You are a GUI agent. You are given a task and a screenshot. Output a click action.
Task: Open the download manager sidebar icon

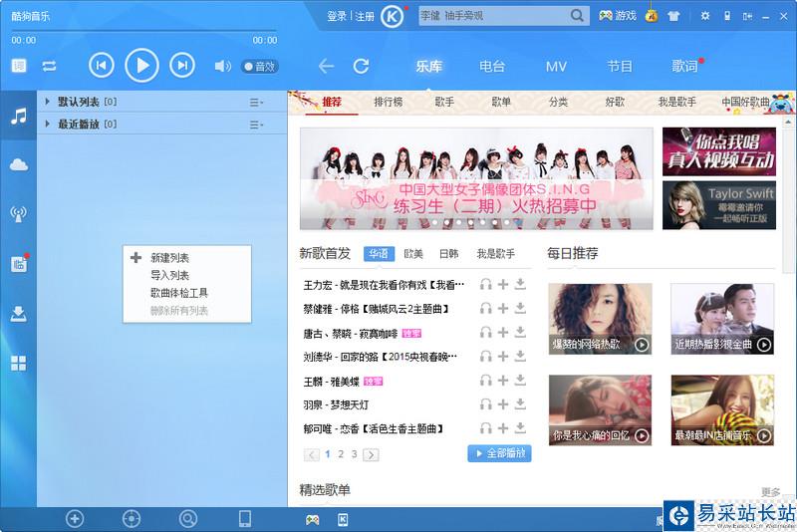click(x=19, y=314)
